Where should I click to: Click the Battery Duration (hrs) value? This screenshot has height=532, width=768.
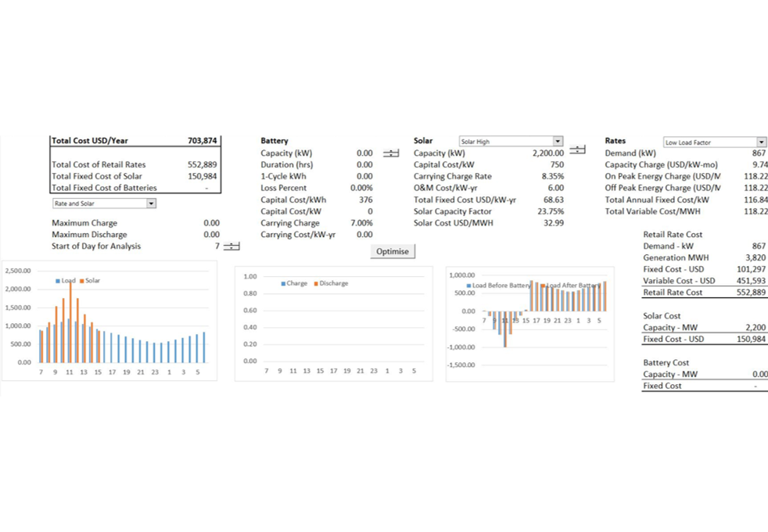[364, 164]
